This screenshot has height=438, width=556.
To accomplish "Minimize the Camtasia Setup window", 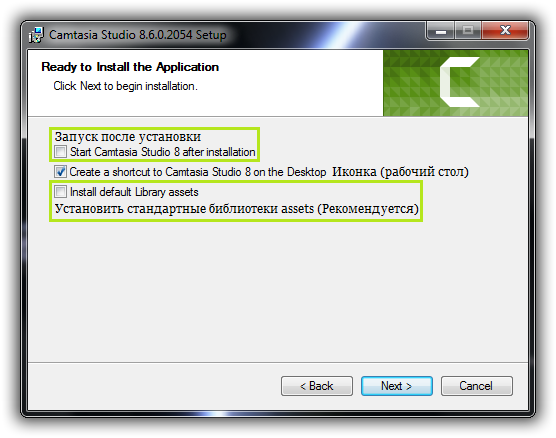I will tap(441, 31).
